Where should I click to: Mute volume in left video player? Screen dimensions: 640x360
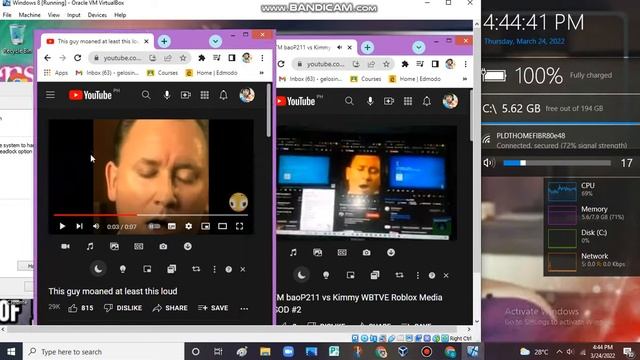click(x=96, y=226)
